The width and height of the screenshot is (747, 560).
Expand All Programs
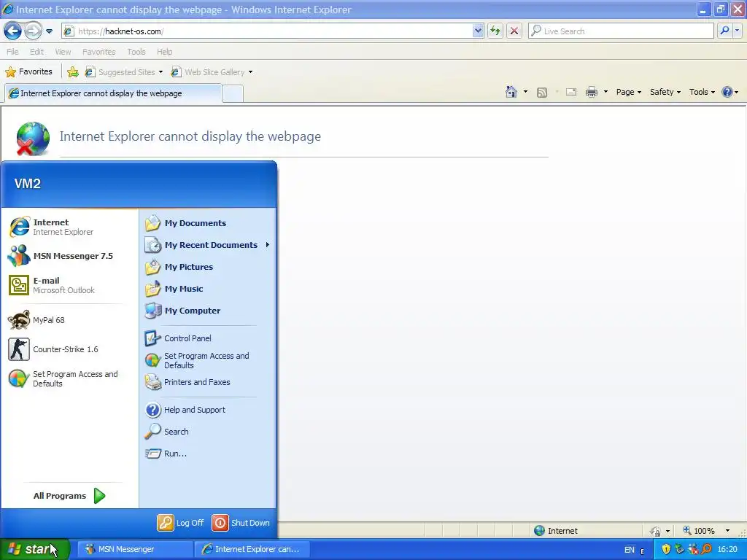(x=69, y=496)
